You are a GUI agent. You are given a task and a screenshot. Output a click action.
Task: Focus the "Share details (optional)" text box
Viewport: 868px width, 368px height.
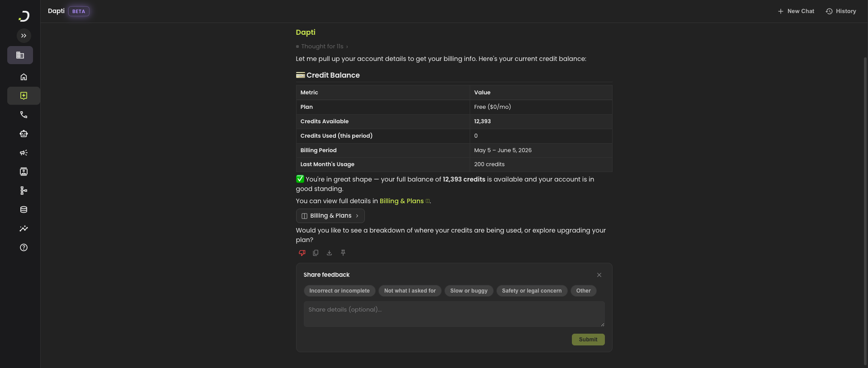454,314
